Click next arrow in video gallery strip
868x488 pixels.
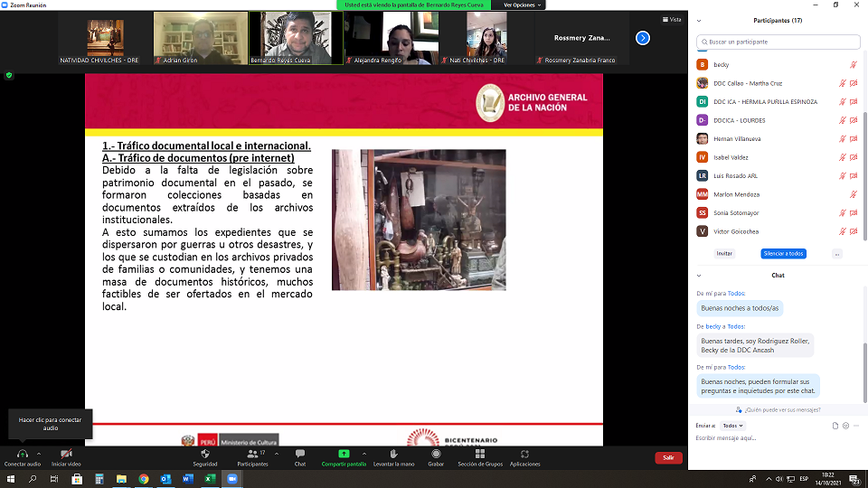643,38
